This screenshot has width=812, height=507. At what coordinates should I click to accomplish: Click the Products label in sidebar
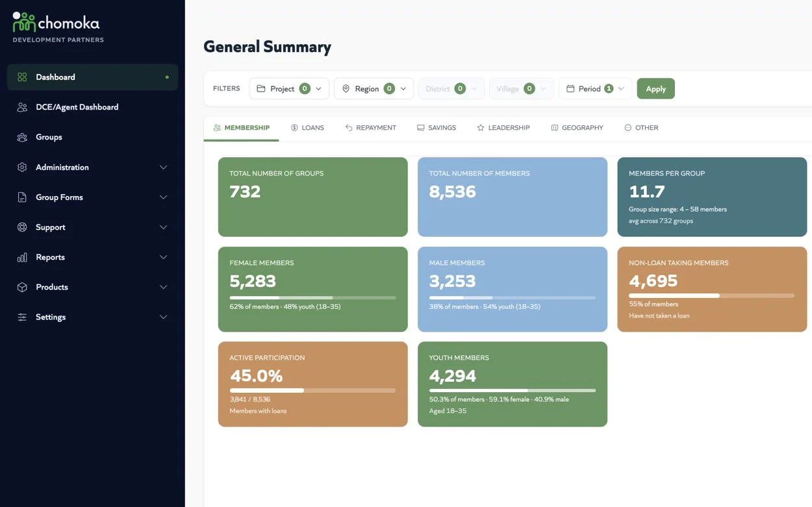(x=52, y=287)
